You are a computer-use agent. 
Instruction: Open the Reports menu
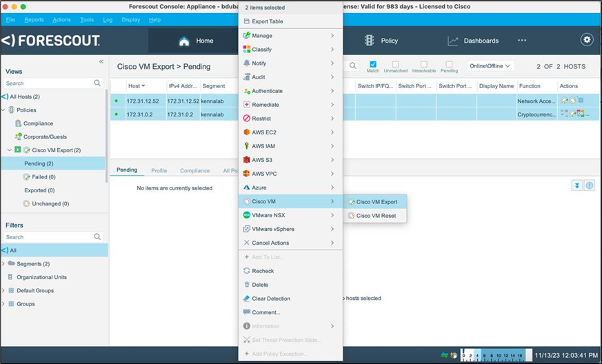(x=34, y=19)
